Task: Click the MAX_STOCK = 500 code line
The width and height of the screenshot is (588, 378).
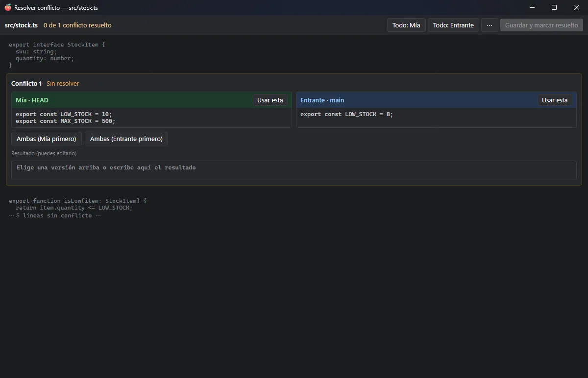Action: [x=66, y=121]
